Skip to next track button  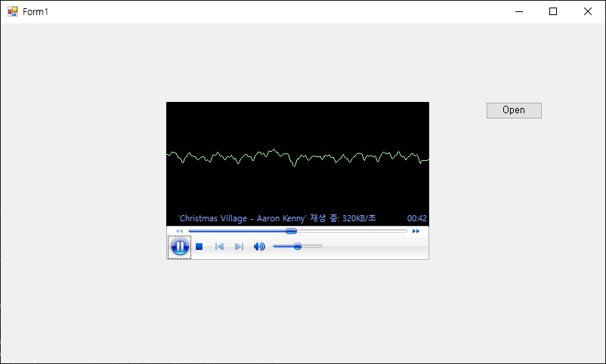tap(239, 246)
